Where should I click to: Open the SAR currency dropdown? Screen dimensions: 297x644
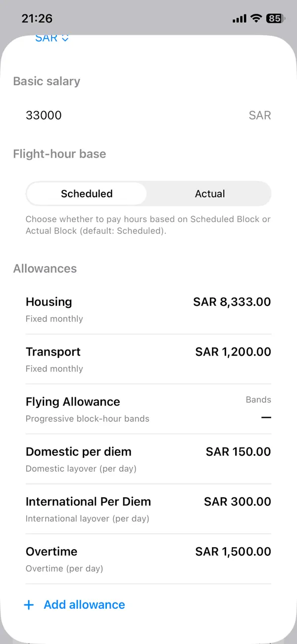click(x=51, y=38)
